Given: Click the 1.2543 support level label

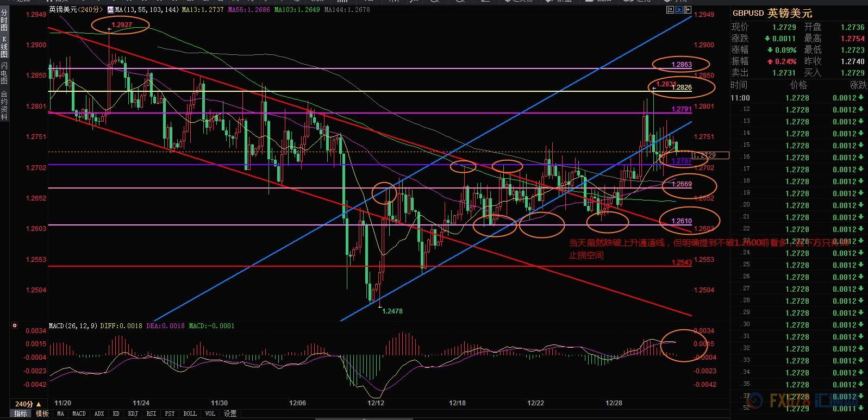Looking at the screenshot, I should [682, 262].
